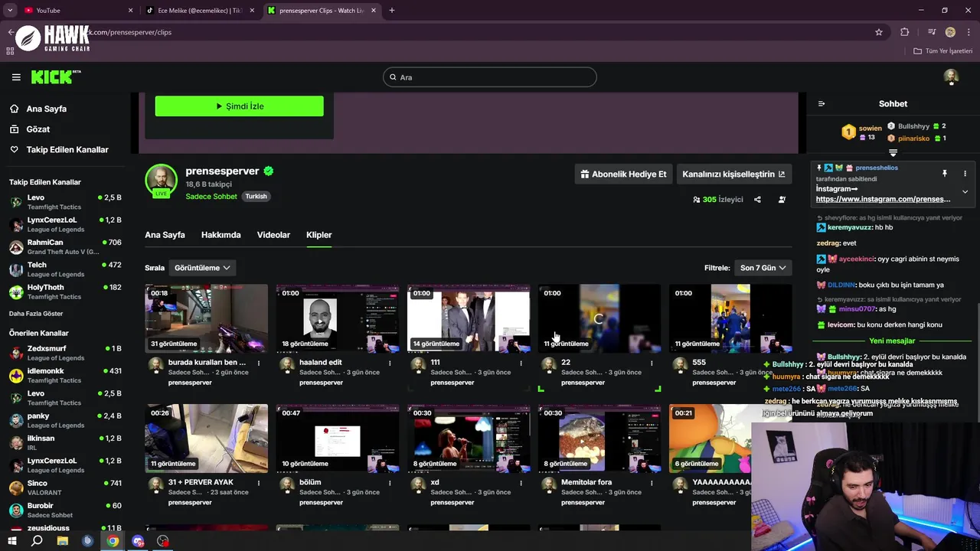Open Tüm Yer İşaretleri bookmarks folder
980x551 pixels.
click(942, 51)
